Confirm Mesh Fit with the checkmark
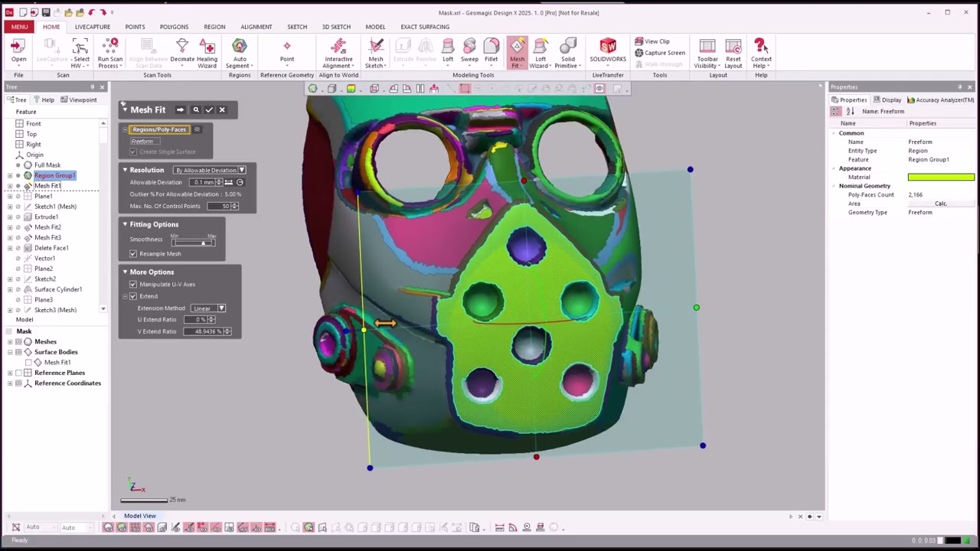980x551 pixels. coord(209,109)
